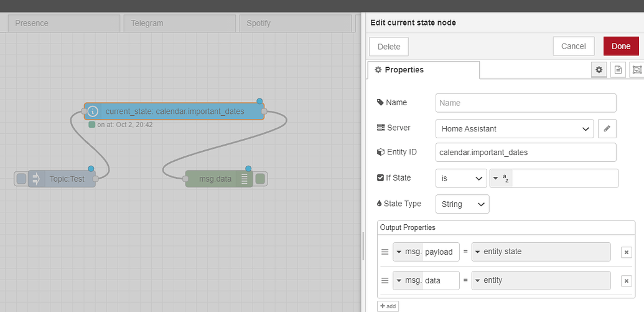This screenshot has height=312, width=644.
Task: Click the Cancel button
Action: click(573, 46)
